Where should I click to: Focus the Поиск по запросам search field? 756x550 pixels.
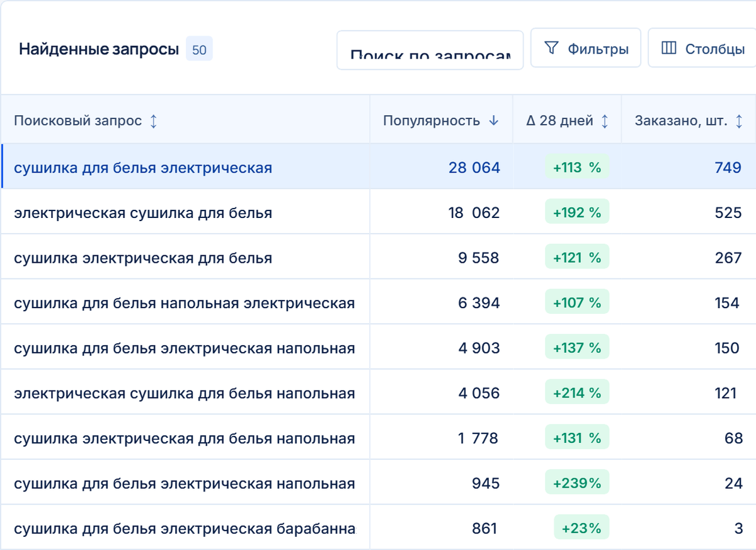[x=430, y=50]
